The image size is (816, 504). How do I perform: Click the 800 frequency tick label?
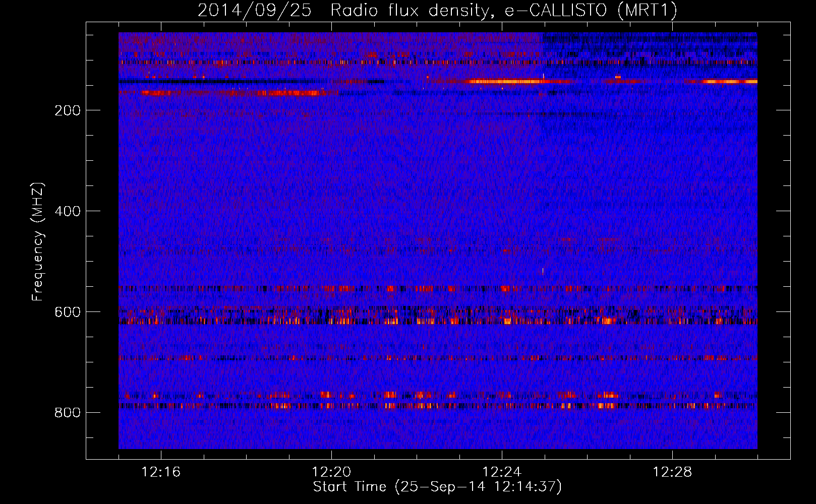[68, 413]
